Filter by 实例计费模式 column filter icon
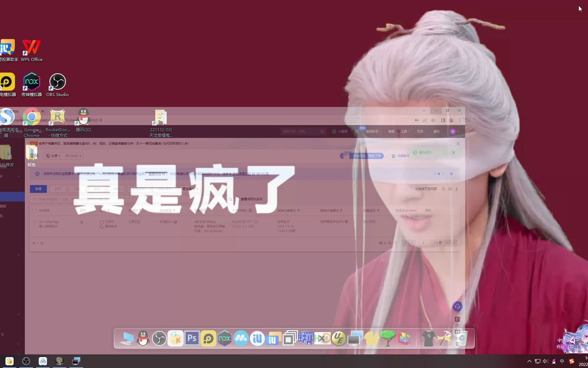The image size is (588, 368). coord(298,211)
